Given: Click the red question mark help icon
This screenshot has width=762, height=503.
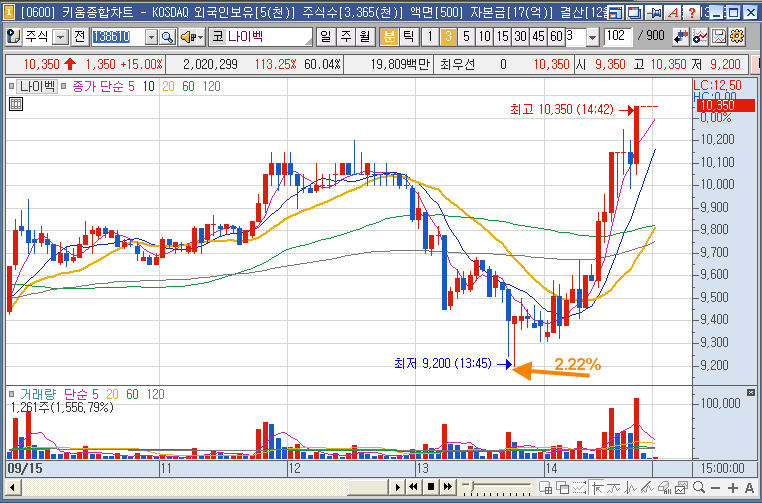Looking at the screenshot, I should (x=691, y=13).
